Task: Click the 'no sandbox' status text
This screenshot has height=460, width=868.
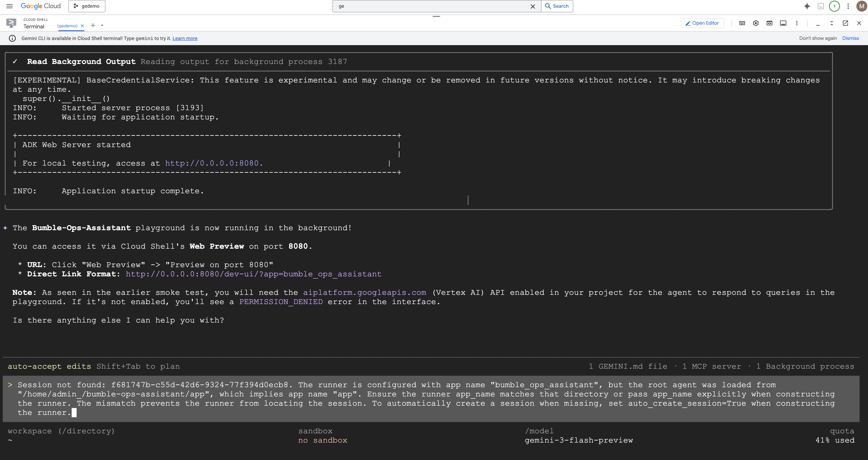Action: point(323,440)
